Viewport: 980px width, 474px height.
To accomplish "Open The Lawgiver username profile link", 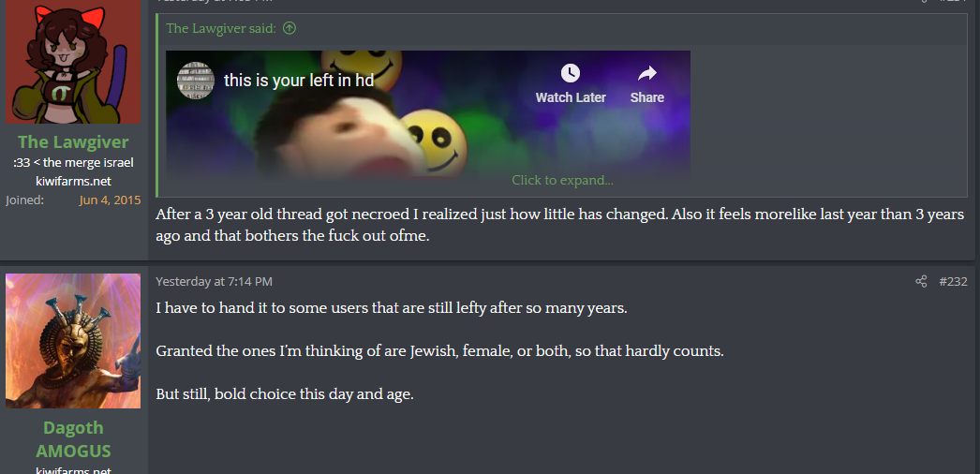I will [73, 142].
